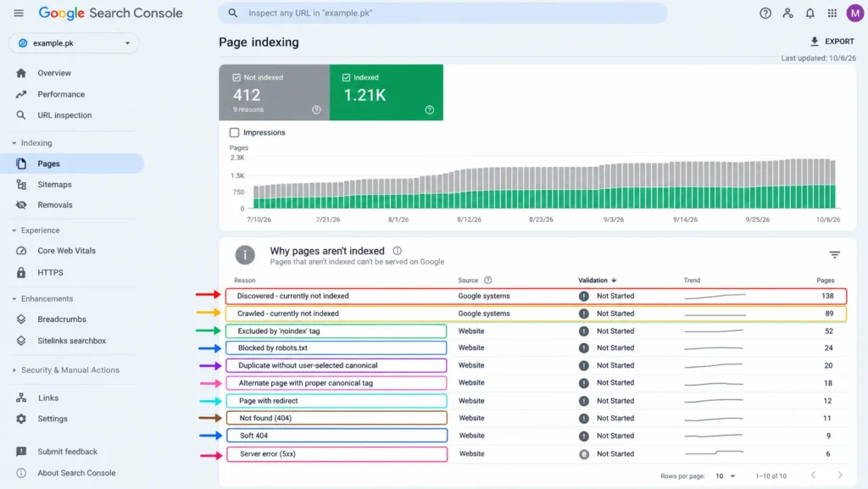Open Rows per page dropdown
Screen dimensions: 868x489
click(726, 475)
